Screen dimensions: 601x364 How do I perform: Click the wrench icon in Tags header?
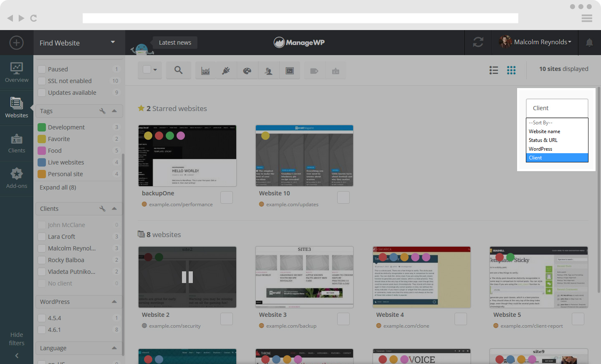pyautogui.click(x=102, y=111)
